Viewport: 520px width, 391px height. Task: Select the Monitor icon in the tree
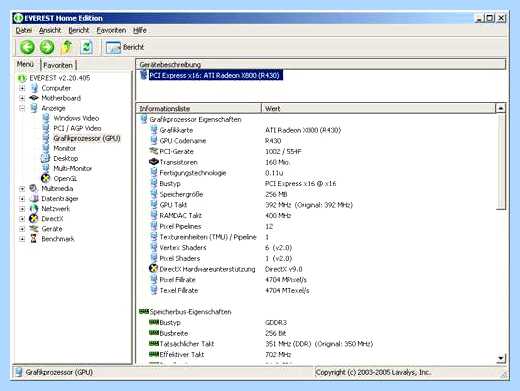46,148
